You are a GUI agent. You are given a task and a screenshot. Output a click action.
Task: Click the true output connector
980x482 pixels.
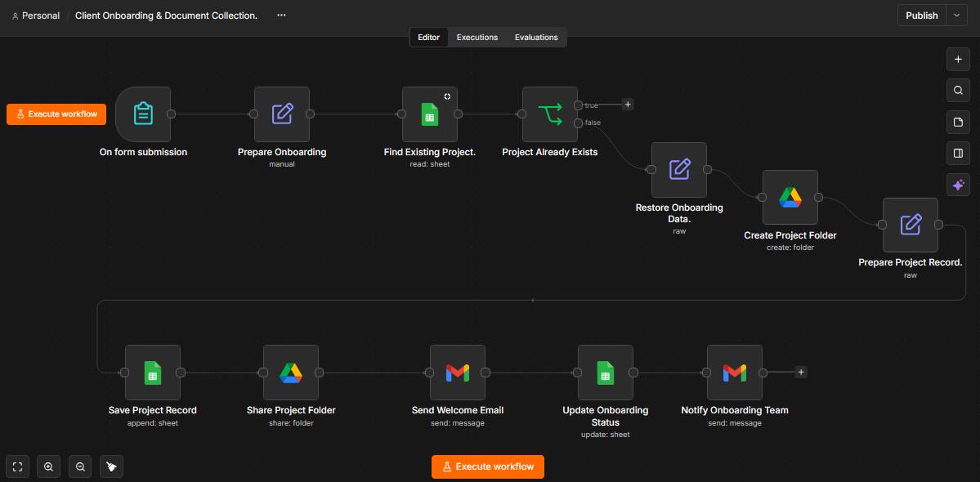point(578,105)
